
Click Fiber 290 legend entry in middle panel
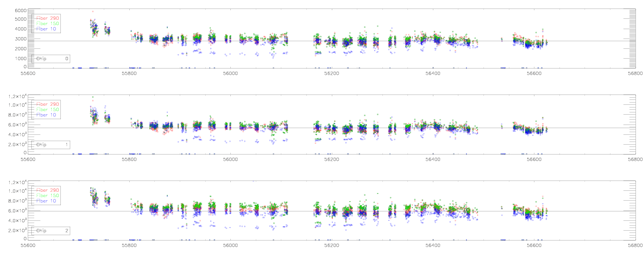(x=47, y=104)
